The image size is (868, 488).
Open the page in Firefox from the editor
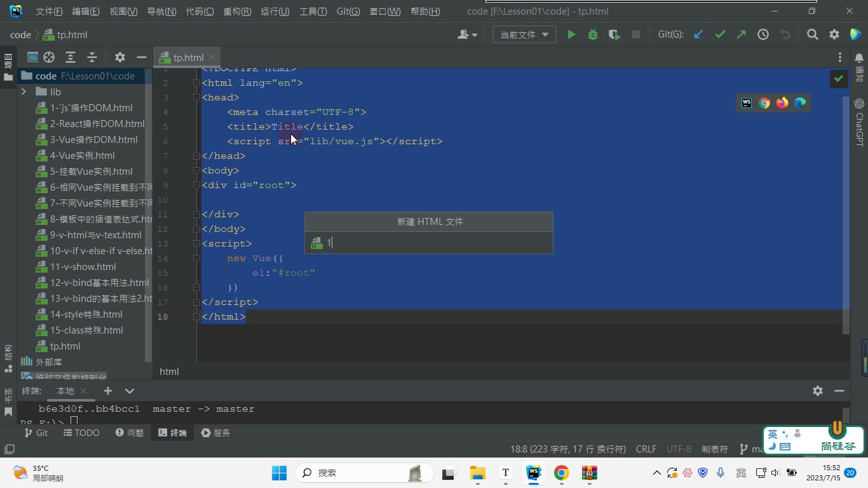click(782, 103)
